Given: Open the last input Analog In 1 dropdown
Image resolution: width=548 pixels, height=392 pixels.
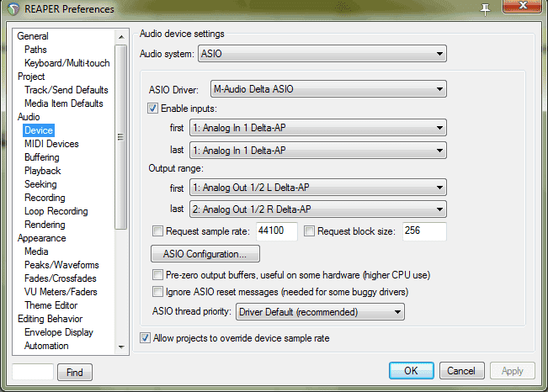Looking at the screenshot, I should coord(318,151).
